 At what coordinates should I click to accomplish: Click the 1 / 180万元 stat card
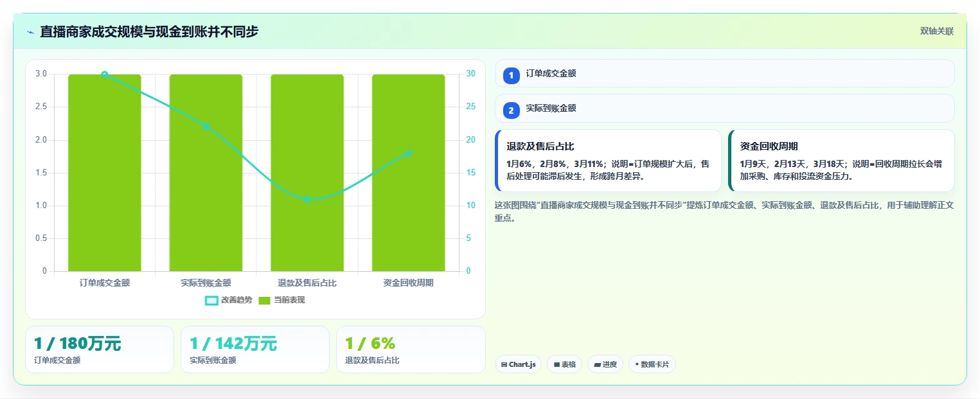(100, 350)
